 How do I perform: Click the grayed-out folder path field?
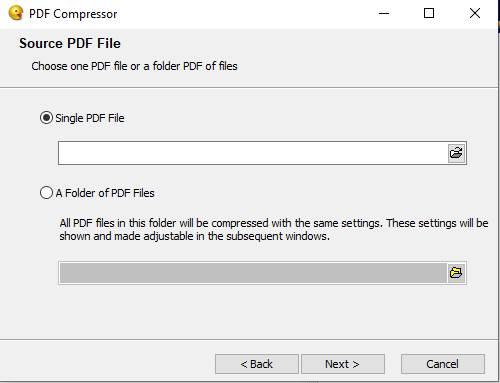pyautogui.click(x=253, y=273)
